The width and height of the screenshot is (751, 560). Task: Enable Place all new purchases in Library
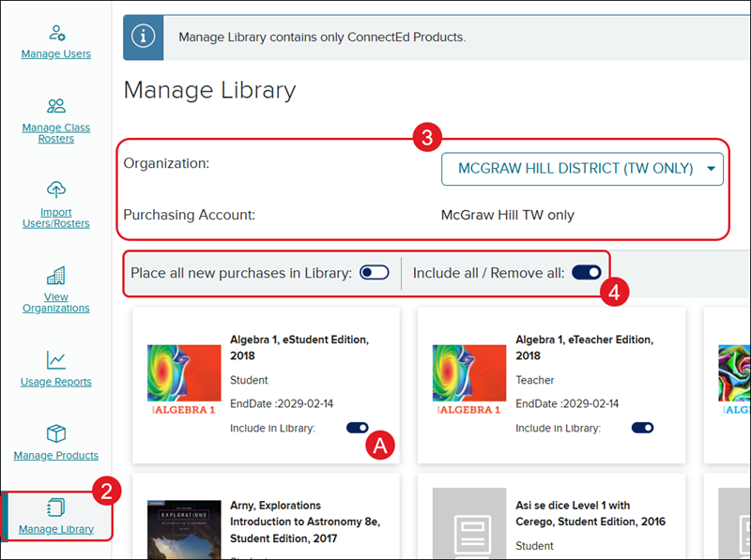click(x=374, y=273)
